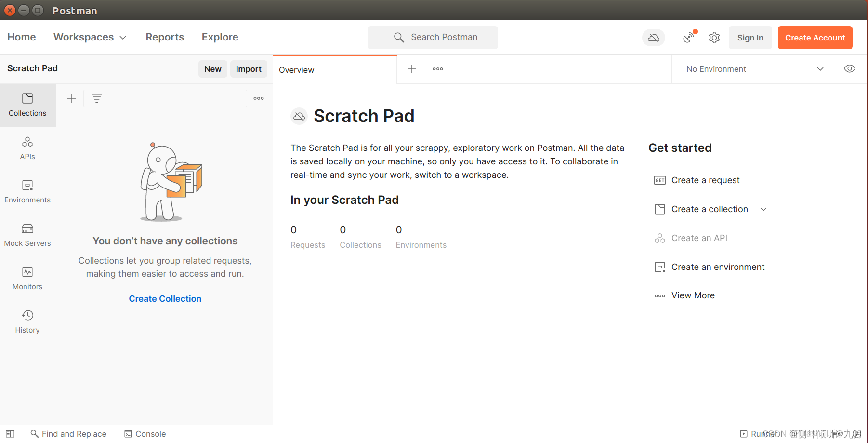Toggle the environment quick look eye icon

pos(850,69)
